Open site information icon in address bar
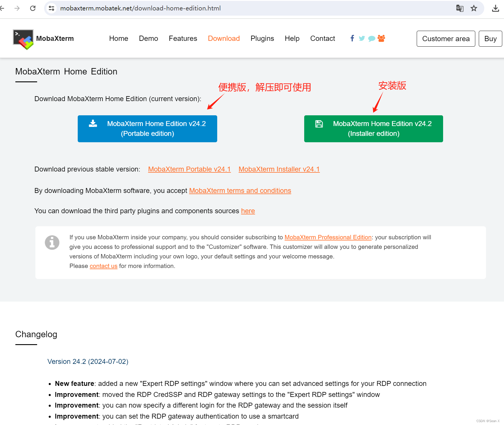 click(52, 8)
